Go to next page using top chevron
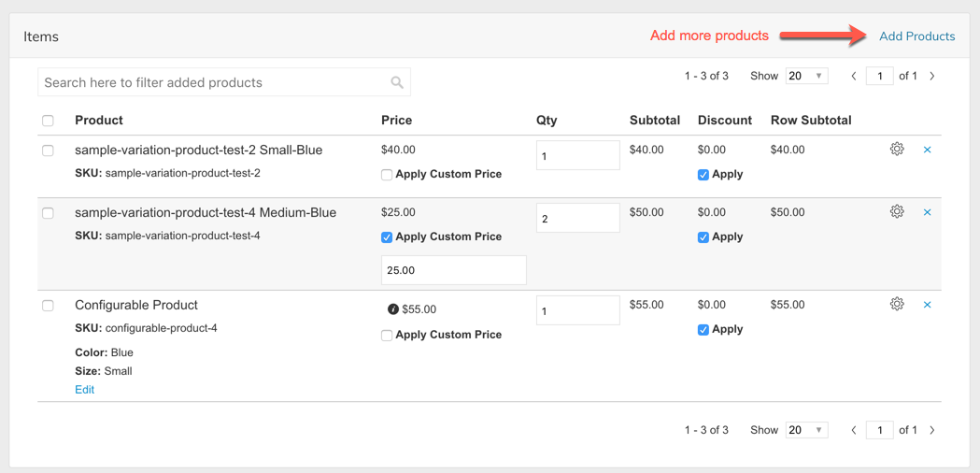Image resolution: width=980 pixels, height=473 pixels. 932,77
